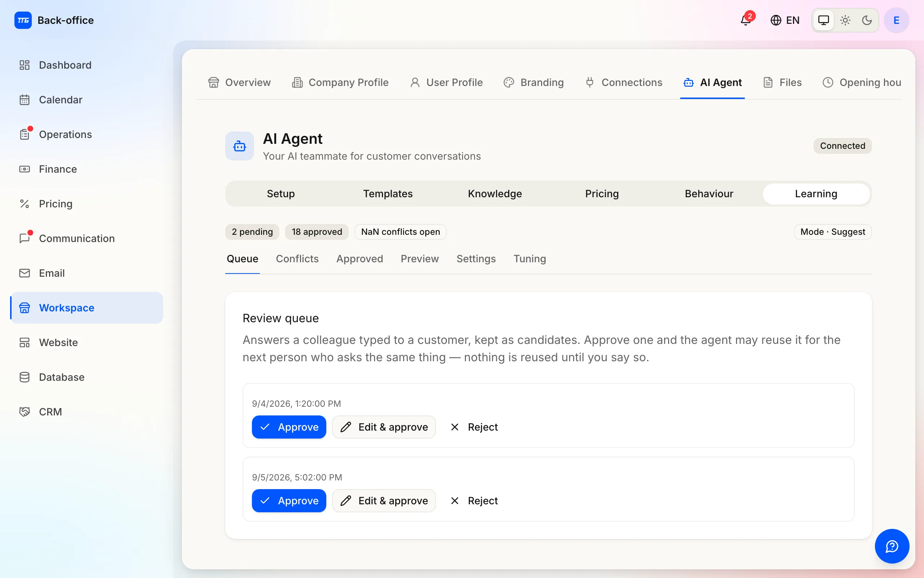Switch to the Connections tab

coord(624,83)
